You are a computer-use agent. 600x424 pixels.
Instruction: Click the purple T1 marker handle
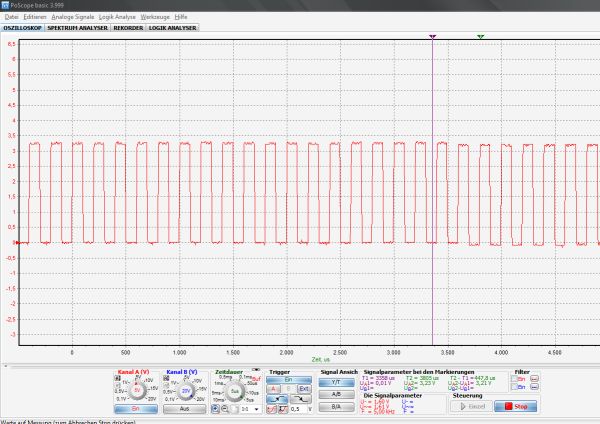coord(432,37)
